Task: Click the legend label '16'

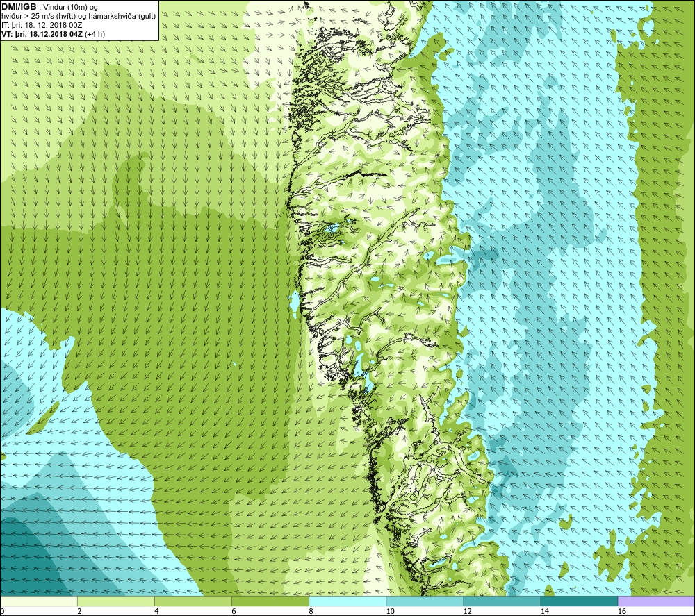Action: [x=621, y=612]
